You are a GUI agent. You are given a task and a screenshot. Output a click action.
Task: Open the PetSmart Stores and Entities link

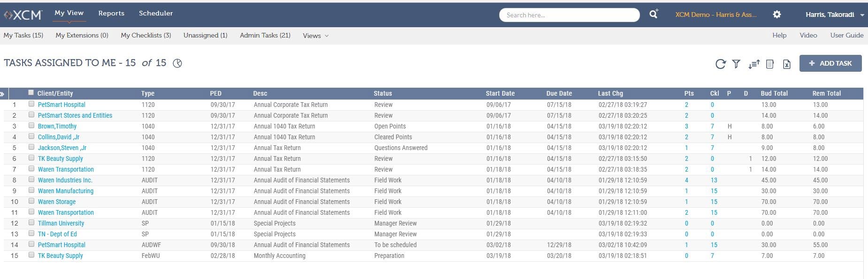point(75,115)
